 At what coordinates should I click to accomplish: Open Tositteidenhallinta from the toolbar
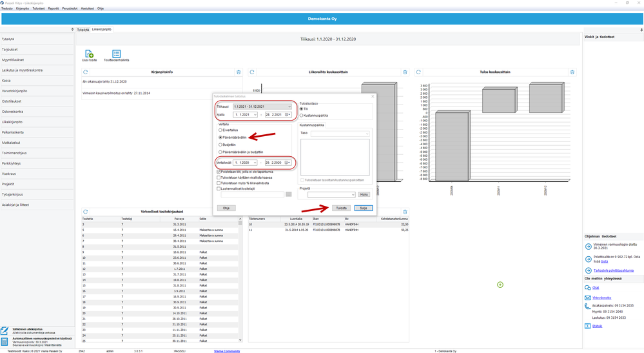(x=116, y=54)
